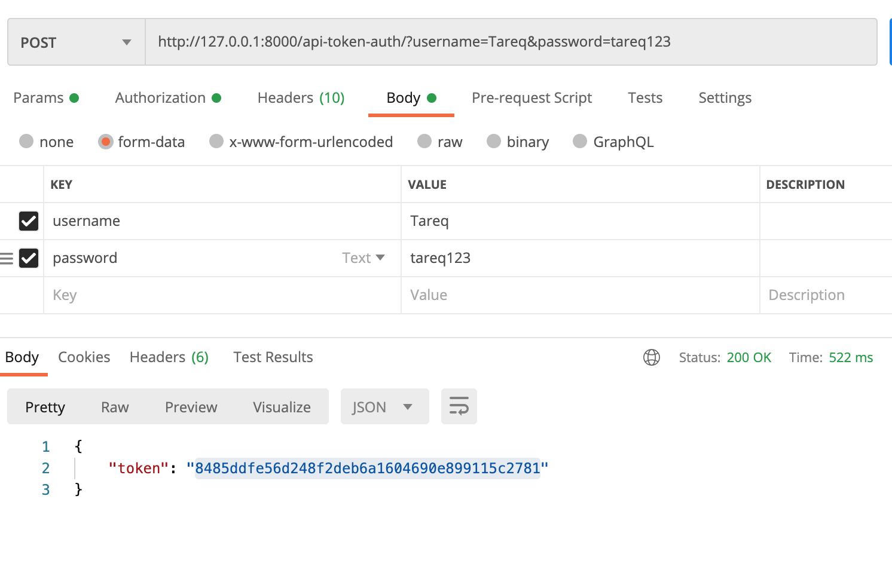Click the 522 ms response time
Viewport: 892px width, 588px height.
(851, 357)
